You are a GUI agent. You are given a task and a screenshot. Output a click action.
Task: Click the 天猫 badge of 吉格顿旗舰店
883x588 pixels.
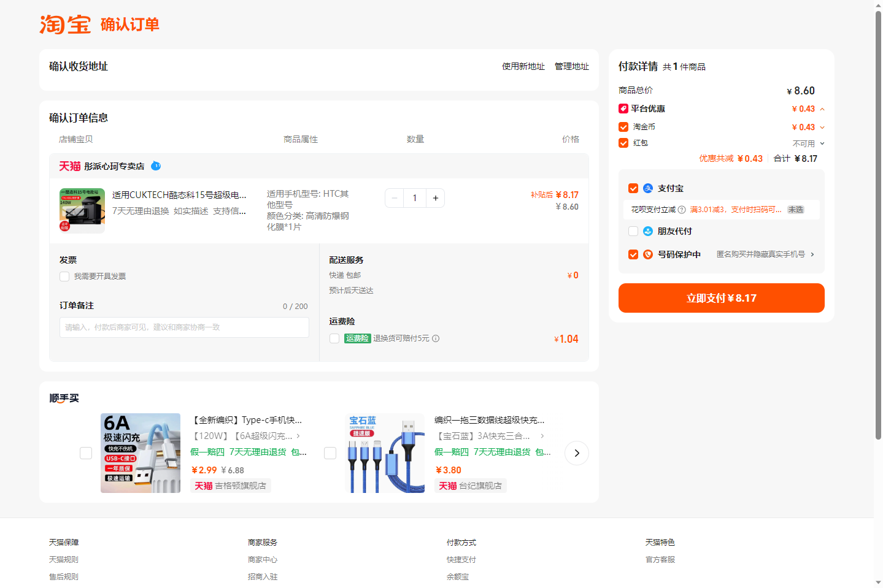[x=204, y=486]
